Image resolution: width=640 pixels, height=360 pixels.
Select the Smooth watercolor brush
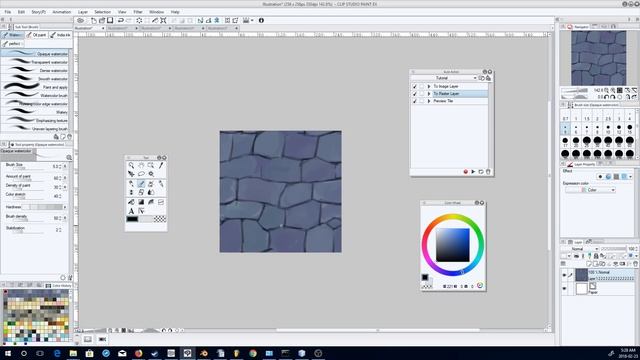click(x=35, y=79)
